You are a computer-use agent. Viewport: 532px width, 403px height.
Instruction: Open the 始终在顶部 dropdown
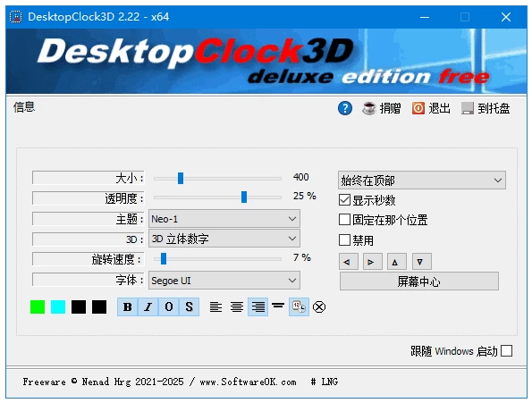(422, 181)
